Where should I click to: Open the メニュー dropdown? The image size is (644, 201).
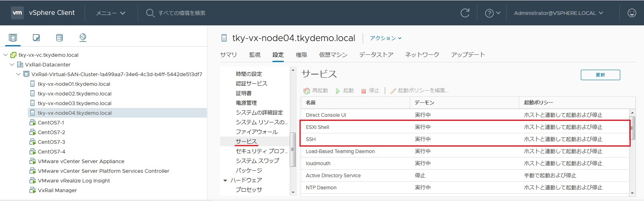[111, 13]
